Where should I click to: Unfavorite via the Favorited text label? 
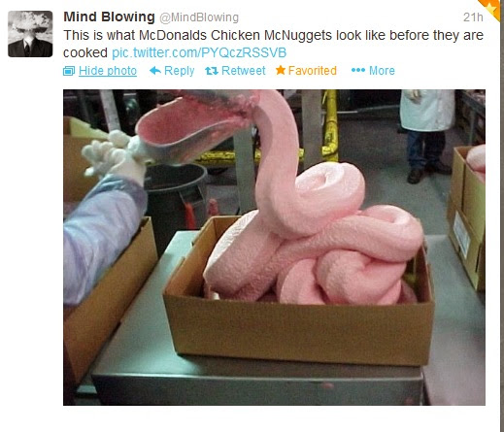(x=313, y=71)
